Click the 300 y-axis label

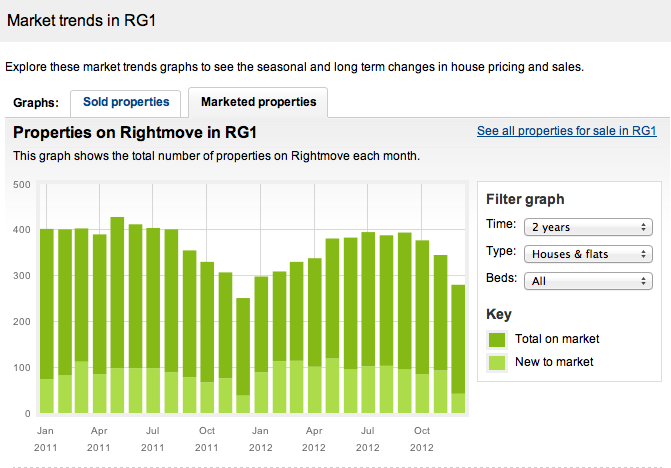22,276
